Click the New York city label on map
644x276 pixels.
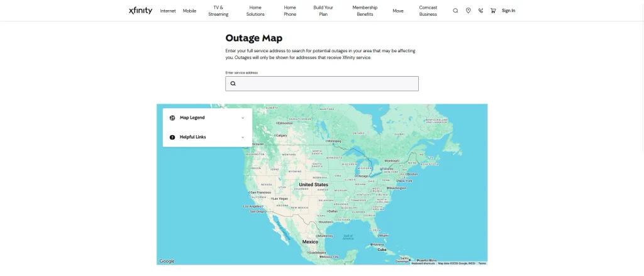404,180
